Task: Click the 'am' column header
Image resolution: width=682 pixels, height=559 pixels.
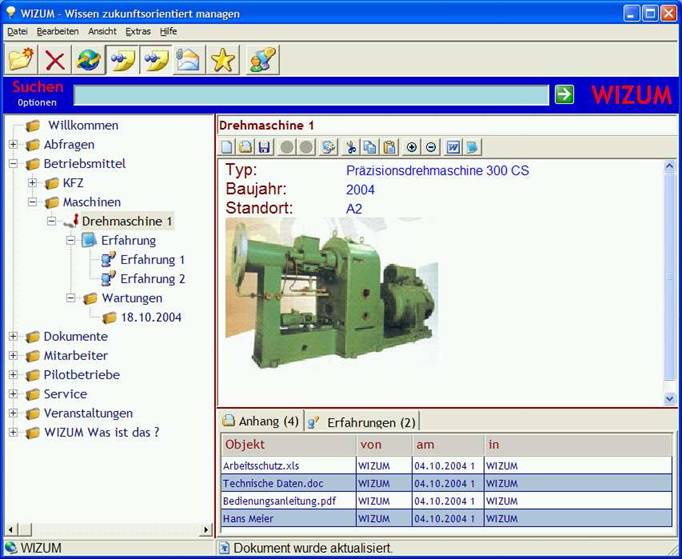Action: click(x=448, y=445)
